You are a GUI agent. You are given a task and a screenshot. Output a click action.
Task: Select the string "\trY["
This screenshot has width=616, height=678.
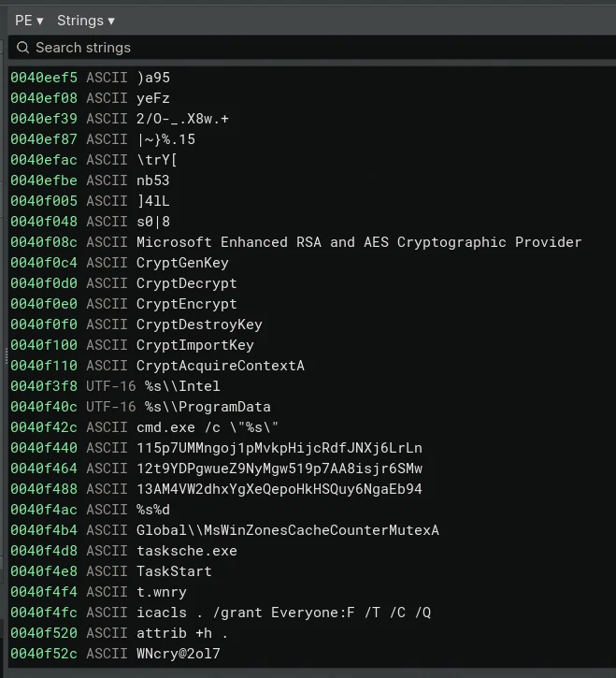tap(156, 160)
